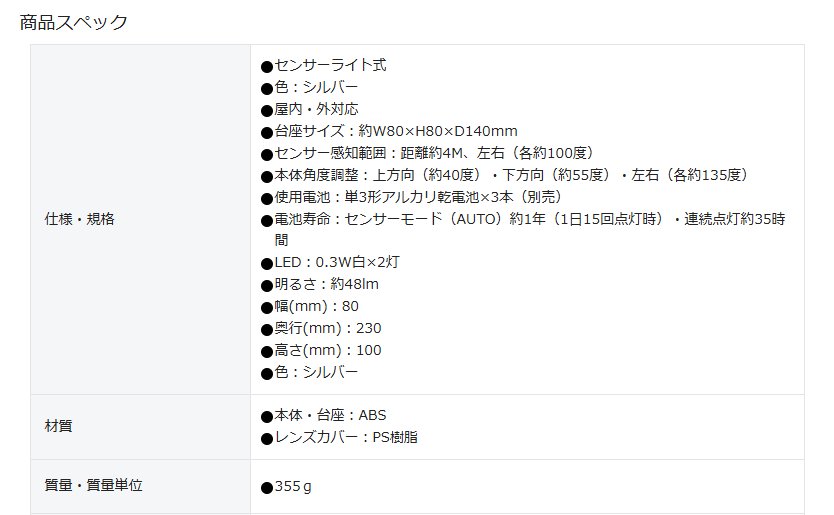Select the 仕様・規格 row label
Screen dimensions: 834x515
[80, 219]
